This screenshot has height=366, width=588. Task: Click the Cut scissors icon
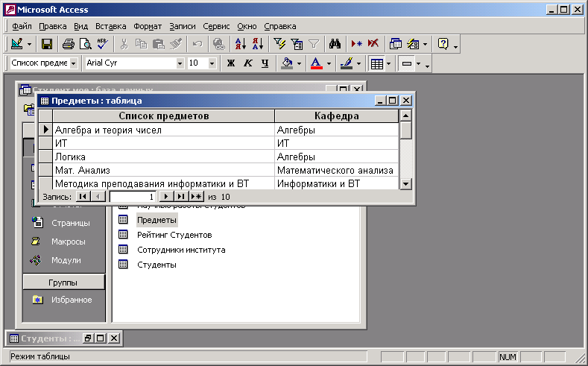point(124,44)
